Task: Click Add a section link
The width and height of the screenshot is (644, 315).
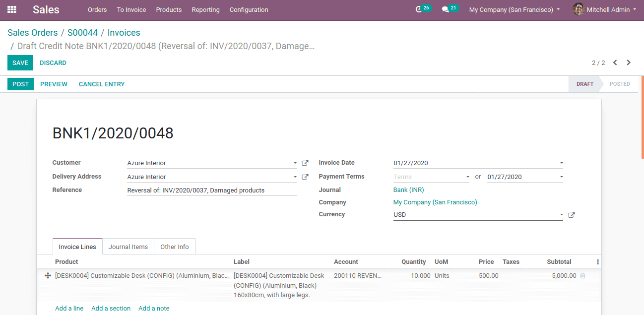Action: (111, 308)
